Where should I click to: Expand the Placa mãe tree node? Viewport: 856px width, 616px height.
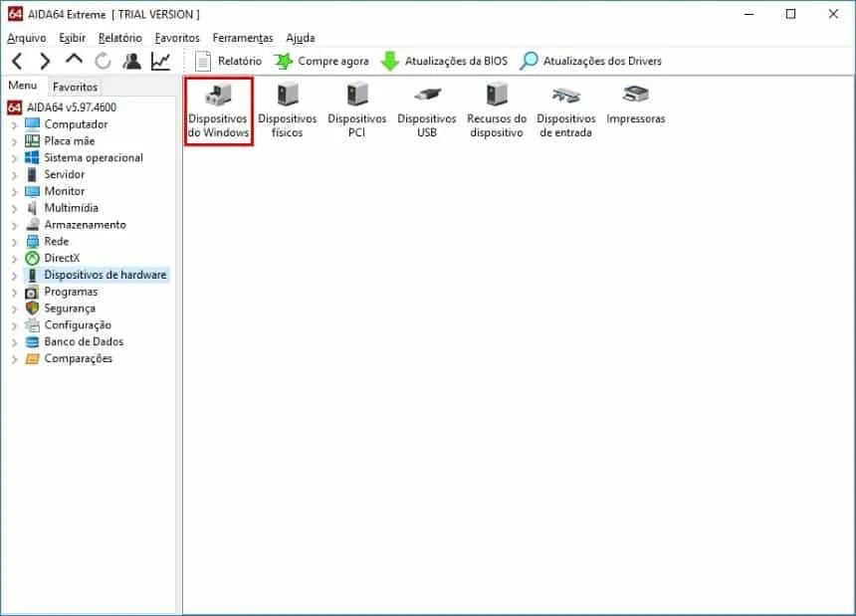[15, 142]
